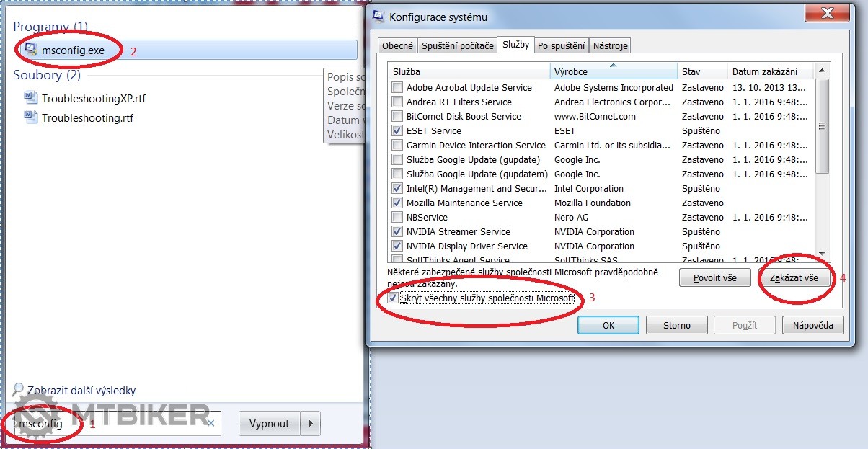Toggle Skrýt všechny služby společnosti Microsoft
Viewport: 868px width, 449px height.
(x=393, y=298)
